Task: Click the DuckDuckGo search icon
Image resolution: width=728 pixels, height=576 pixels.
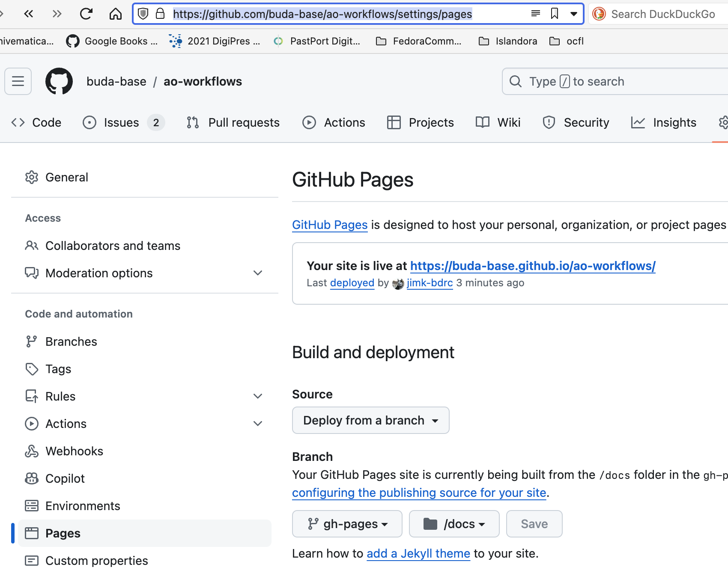Action: coord(600,14)
